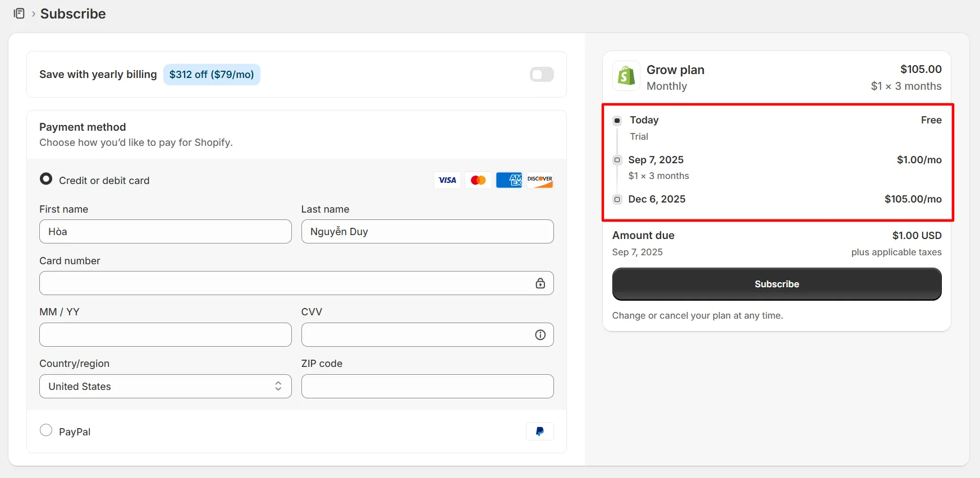Click the Card number field
The width and height of the screenshot is (980, 478).
pos(296,283)
